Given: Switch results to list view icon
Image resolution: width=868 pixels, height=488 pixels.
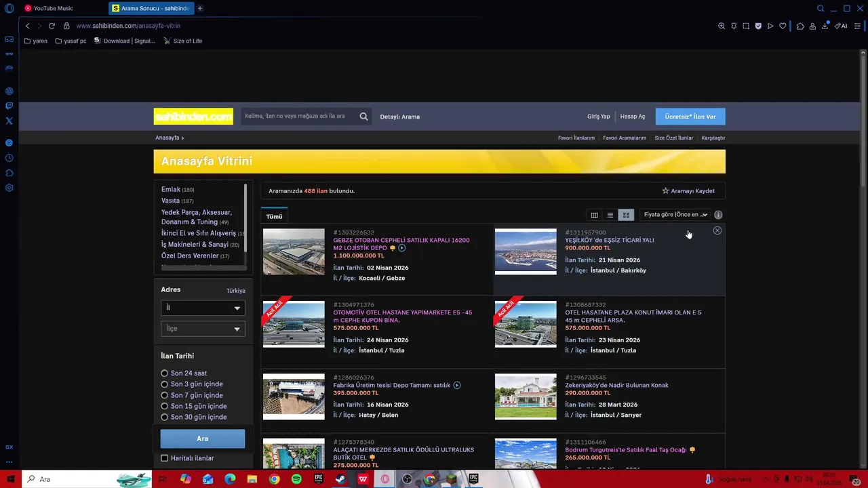Looking at the screenshot, I should pyautogui.click(x=610, y=215).
